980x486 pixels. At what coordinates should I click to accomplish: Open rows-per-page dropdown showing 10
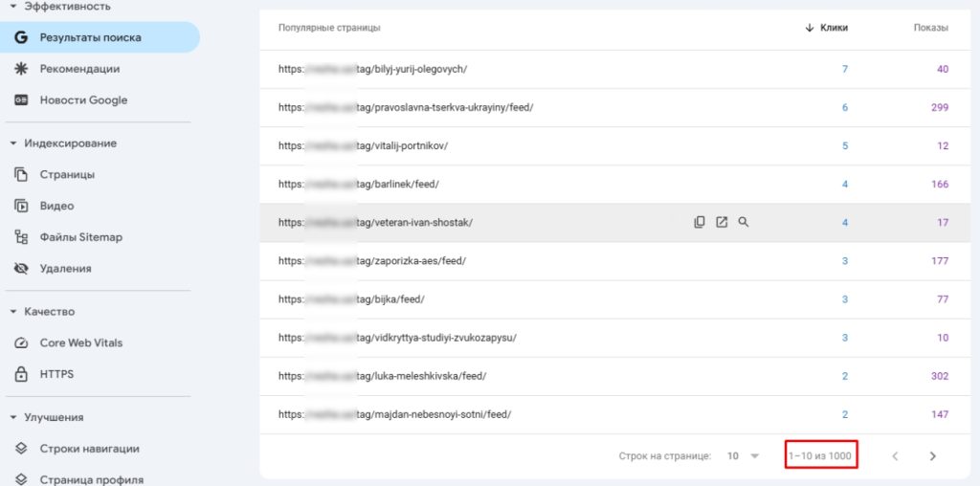(743, 456)
